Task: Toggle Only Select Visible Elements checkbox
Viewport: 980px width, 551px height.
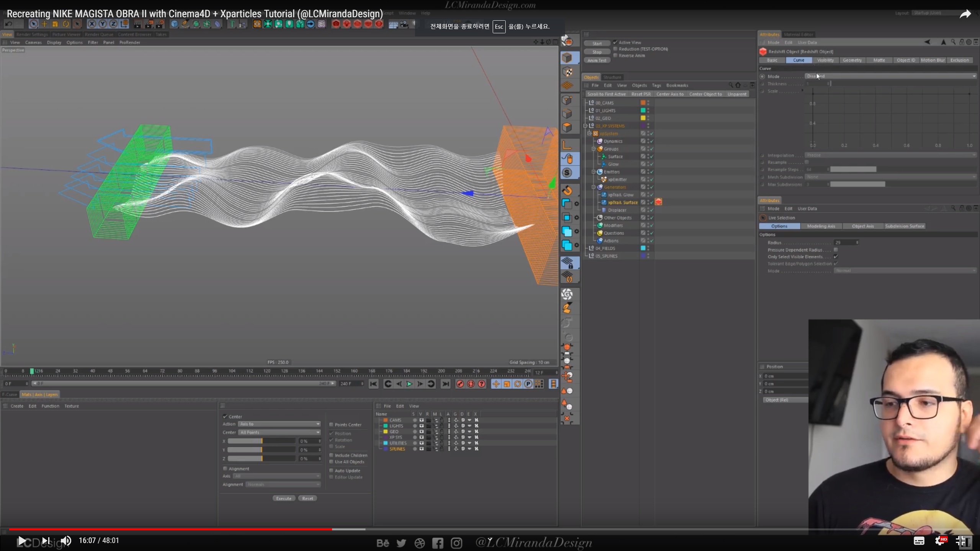Action: click(x=836, y=256)
